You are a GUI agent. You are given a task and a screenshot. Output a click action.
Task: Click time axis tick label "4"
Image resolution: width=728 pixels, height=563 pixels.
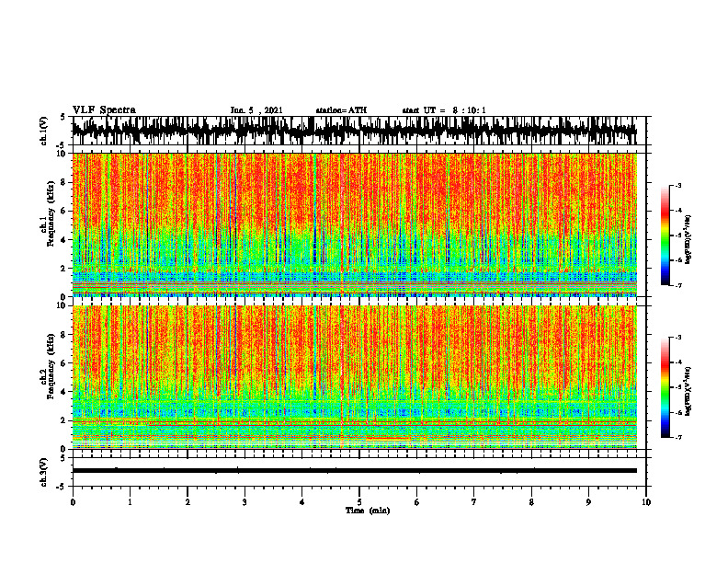[302, 502]
